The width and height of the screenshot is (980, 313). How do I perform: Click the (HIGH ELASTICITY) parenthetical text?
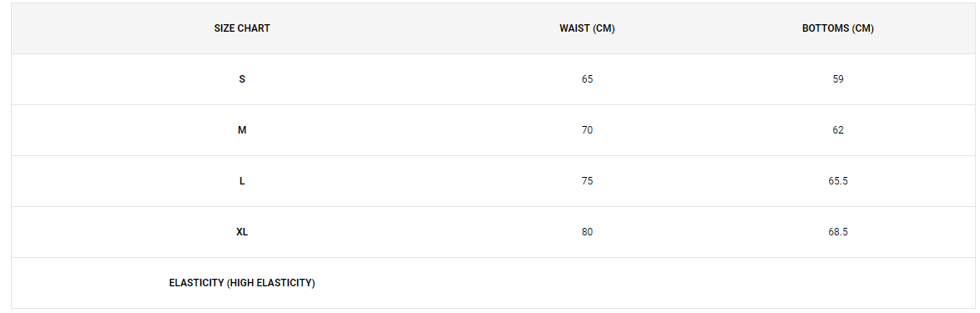click(271, 283)
